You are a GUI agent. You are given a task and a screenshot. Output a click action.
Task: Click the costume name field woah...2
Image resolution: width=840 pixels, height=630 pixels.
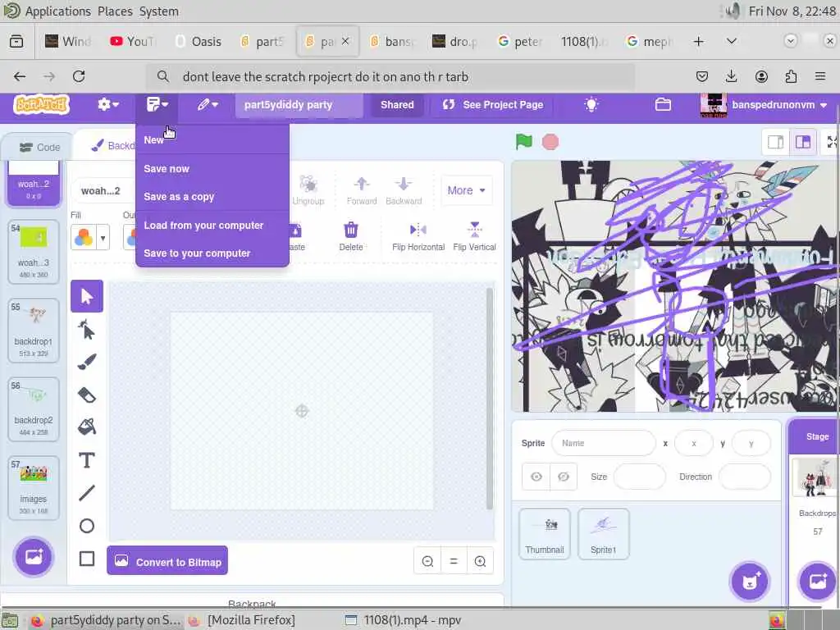[103, 190]
